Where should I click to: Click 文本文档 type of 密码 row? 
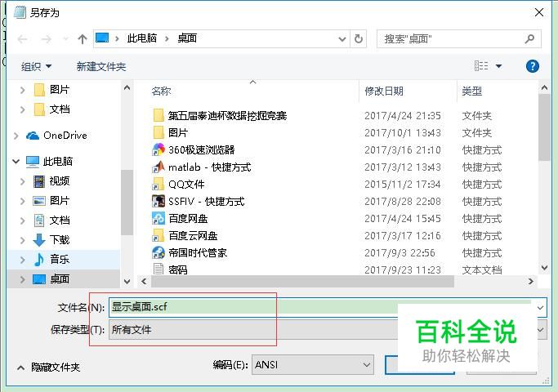click(x=482, y=270)
